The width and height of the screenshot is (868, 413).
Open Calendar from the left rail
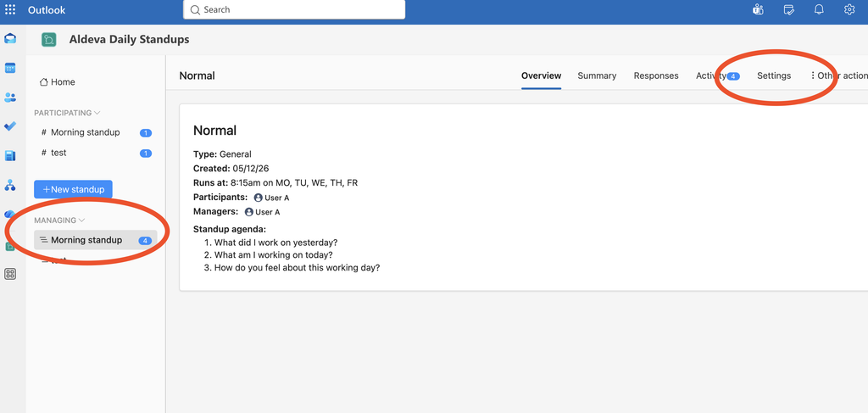click(10, 68)
